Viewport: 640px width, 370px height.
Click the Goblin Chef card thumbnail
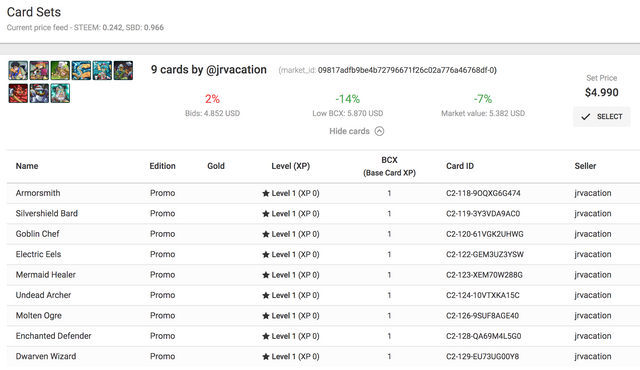click(x=60, y=71)
